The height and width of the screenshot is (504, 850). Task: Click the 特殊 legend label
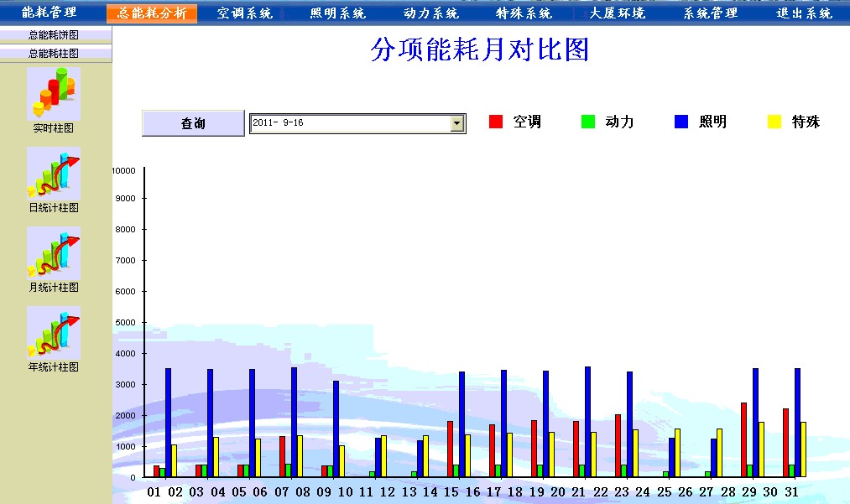(806, 122)
